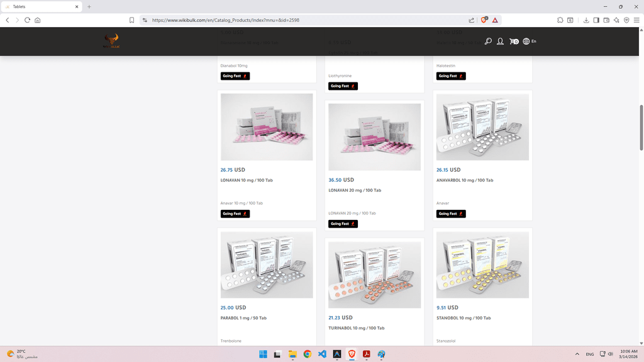Click the ANAVARBOL product image
Viewport: 644px width, 362px height.
(482, 128)
